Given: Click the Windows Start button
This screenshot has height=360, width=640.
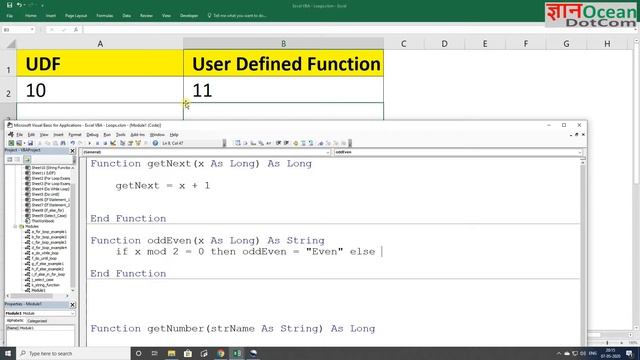Looking at the screenshot, I should pyautogui.click(x=8, y=353).
